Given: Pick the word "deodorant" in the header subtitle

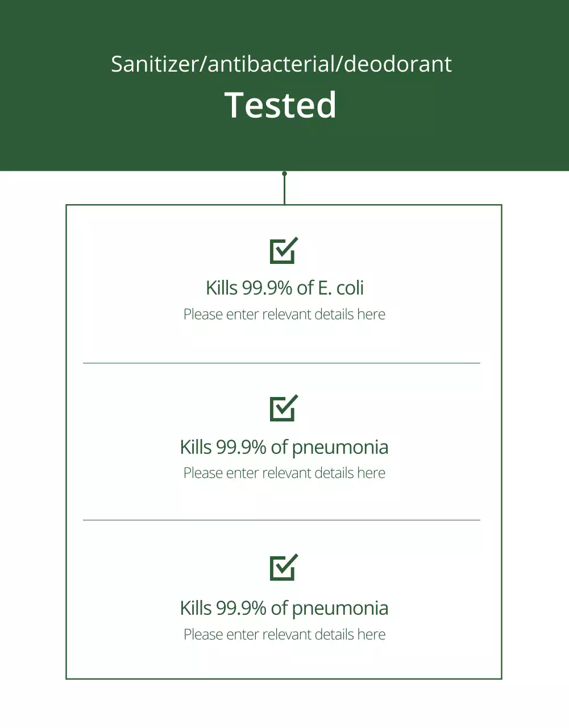Looking at the screenshot, I should (x=397, y=64).
